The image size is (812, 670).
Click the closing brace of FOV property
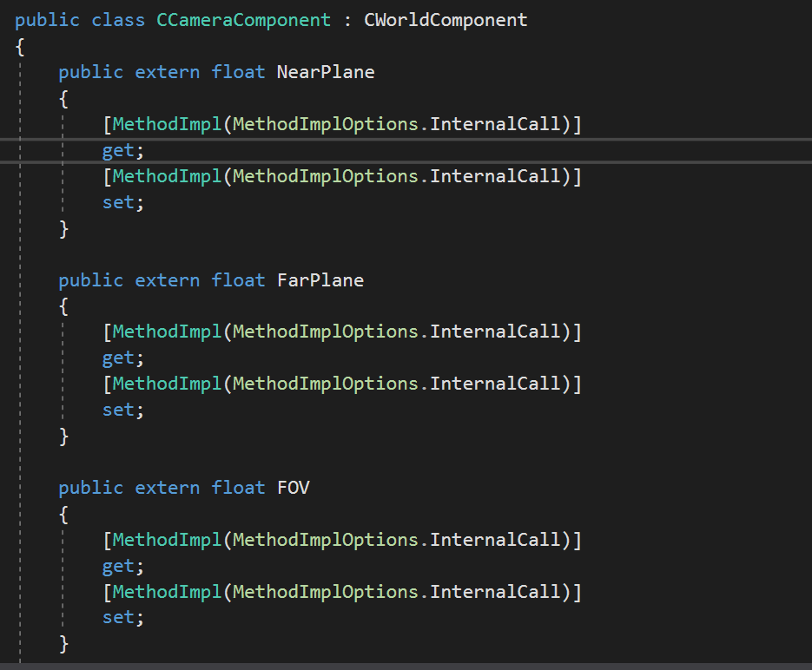pyautogui.click(x=63, y=644)
